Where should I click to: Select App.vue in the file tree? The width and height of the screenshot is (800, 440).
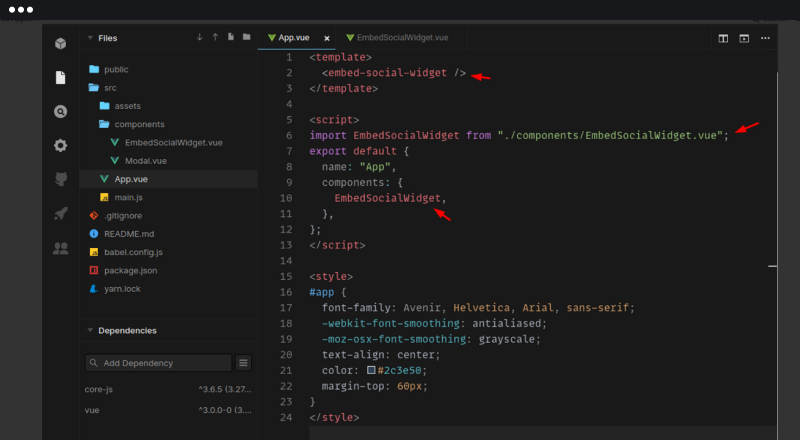[168, 179]
